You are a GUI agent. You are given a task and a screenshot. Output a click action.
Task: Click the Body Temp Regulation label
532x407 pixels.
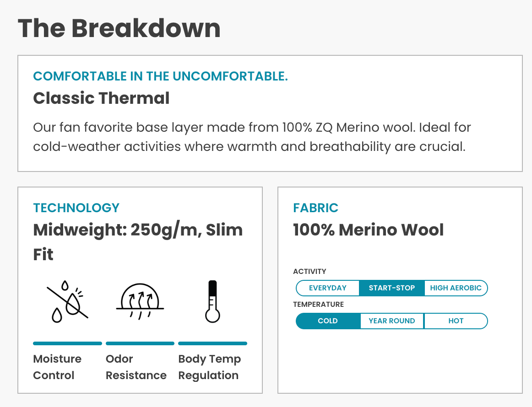pos(209,367)
